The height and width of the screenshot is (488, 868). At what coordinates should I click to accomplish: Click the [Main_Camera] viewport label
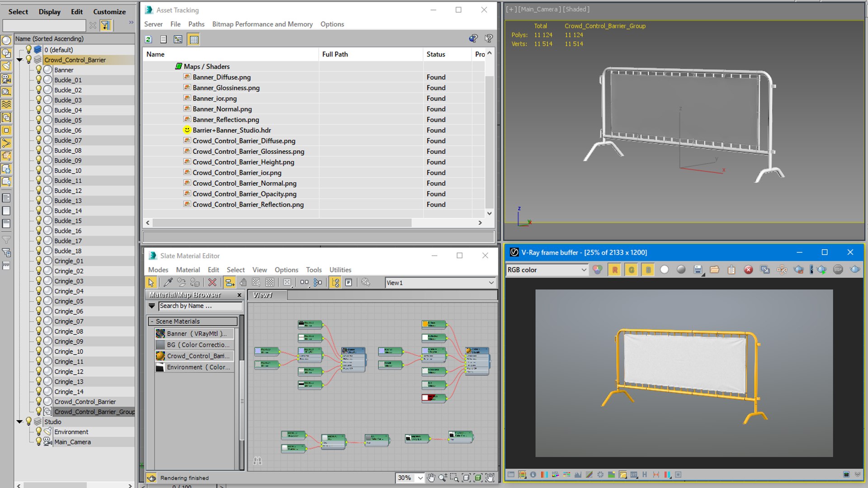point(540,9)
